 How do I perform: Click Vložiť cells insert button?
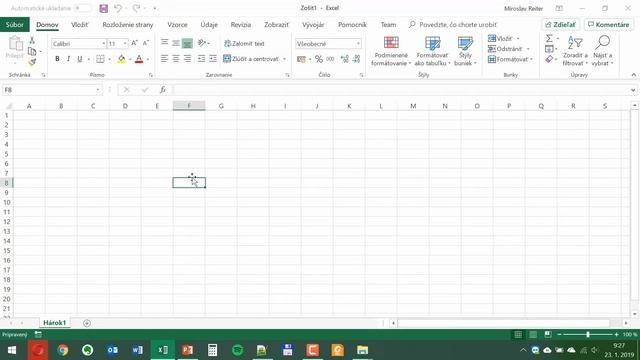pos(500,38)
